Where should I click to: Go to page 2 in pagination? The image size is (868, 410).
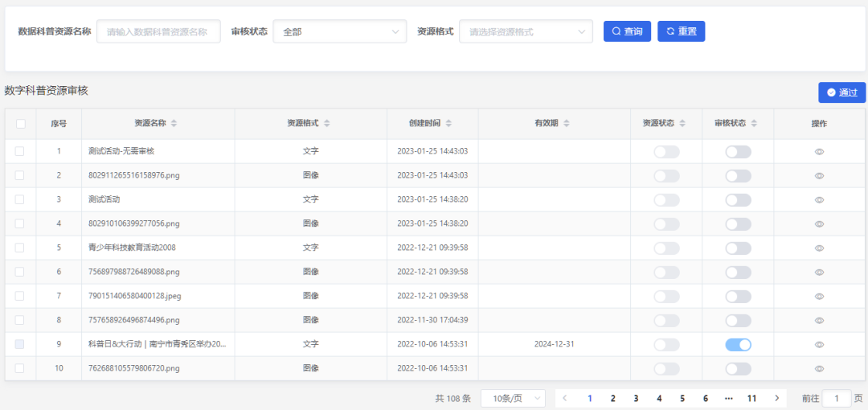pos(612,398)
